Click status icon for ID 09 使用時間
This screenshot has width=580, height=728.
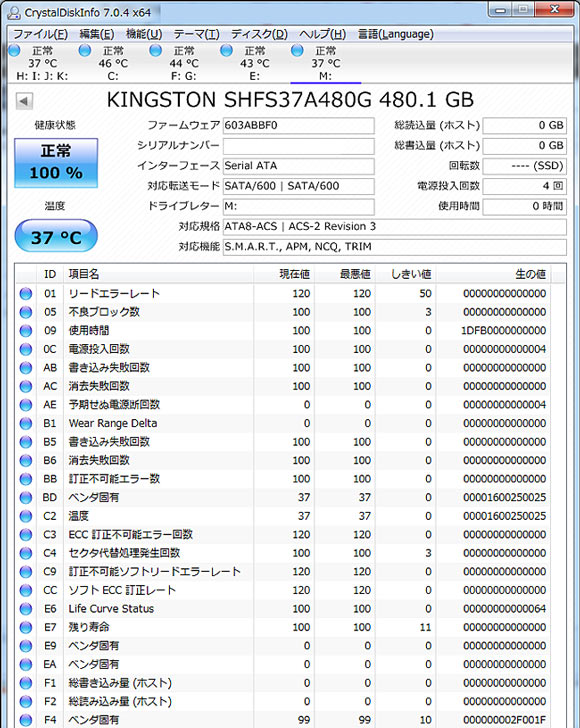[26, 331]
